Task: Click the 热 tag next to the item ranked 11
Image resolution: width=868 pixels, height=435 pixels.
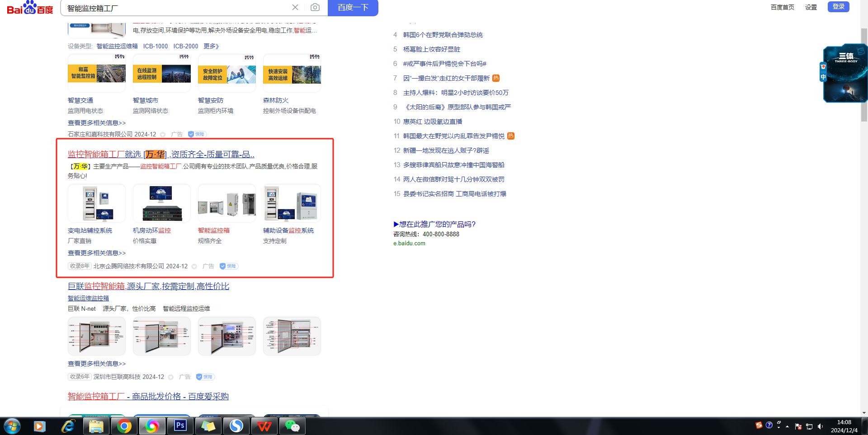Action: coord(511,136)
